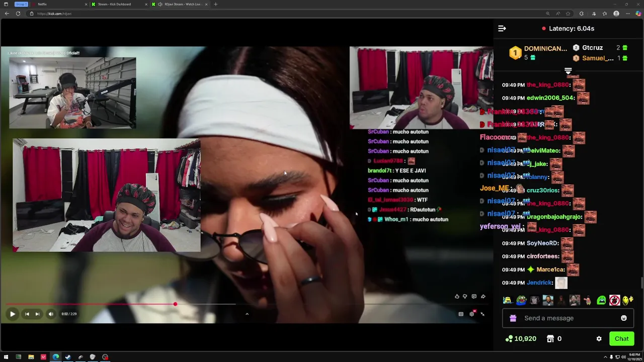The height and width of the screenshot is (362, 644).
Task: Open username SoyNeoRD in chat
Action: [542, 243]
